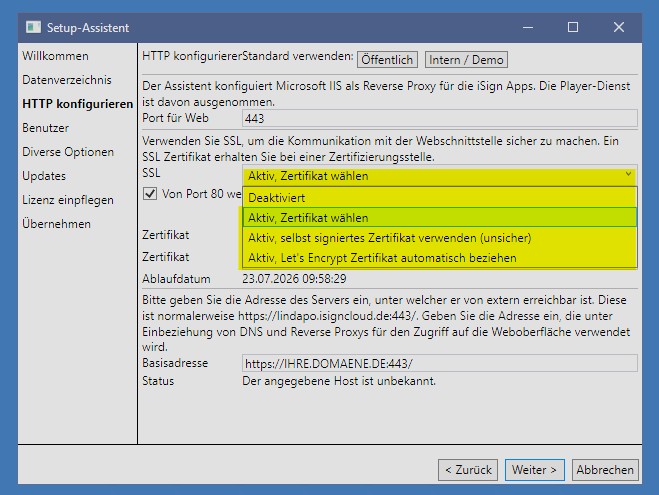Open the Benutzer step

pyautogui.click(x=45, y=128)
